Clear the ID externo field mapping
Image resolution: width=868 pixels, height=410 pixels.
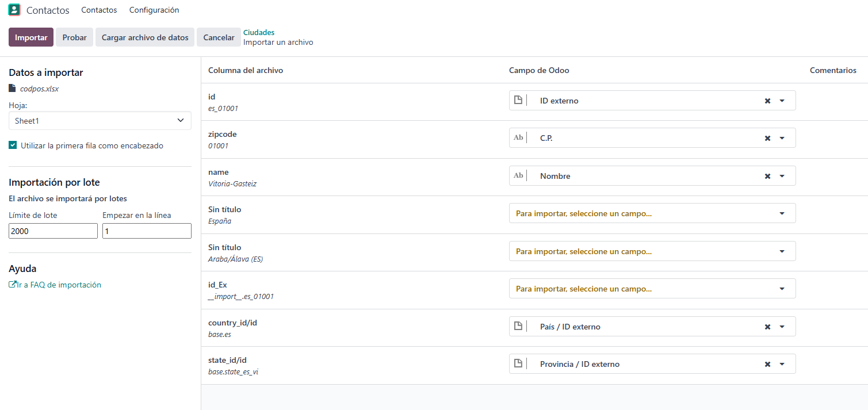tap(767, 101)
